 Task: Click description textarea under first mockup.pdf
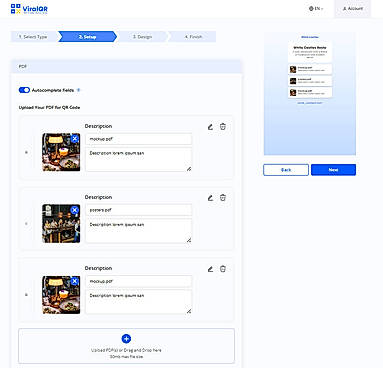click(139, 160)
